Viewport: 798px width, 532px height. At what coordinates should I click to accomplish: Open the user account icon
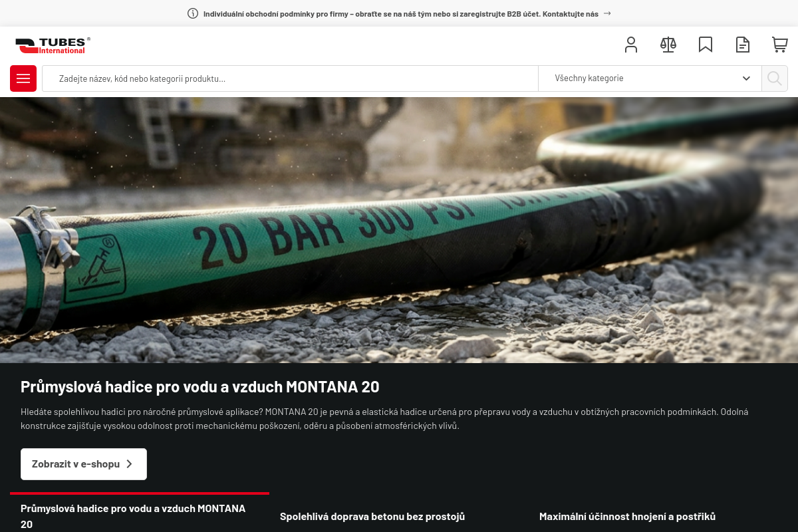631,45
